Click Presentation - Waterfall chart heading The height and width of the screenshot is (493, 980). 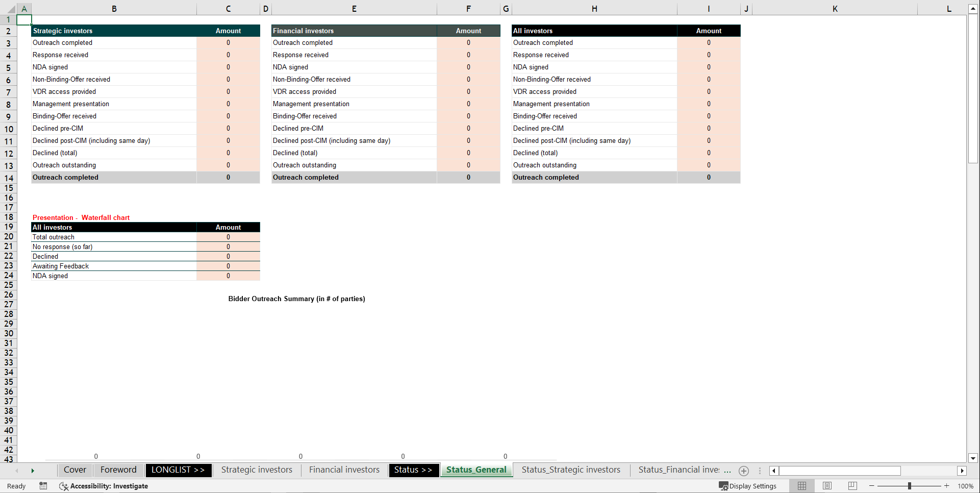pyautogui.click(x=81, y=217)
